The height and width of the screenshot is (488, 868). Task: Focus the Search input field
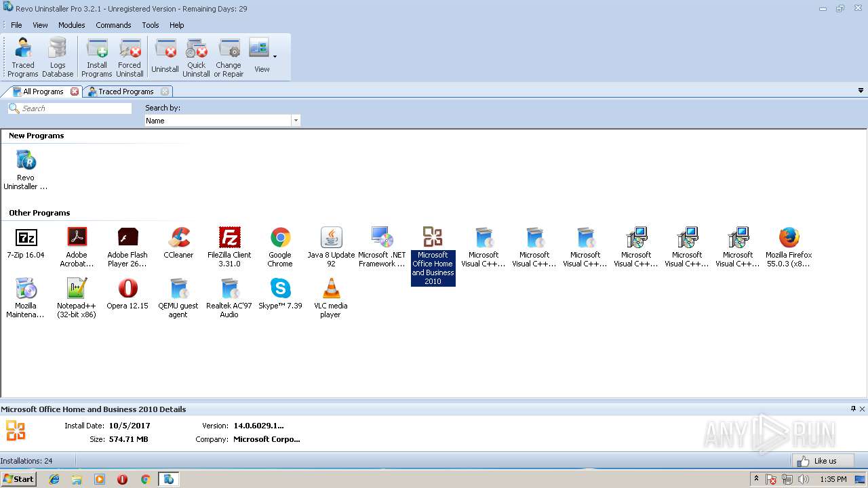[x=70, y=108]
